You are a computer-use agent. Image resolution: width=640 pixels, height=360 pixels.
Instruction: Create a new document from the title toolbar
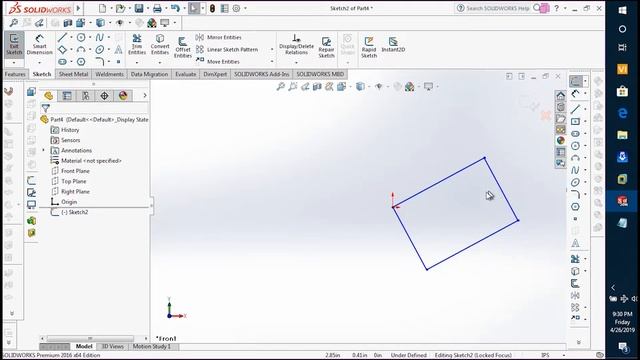pyautogui.click(x=102, y=8)
